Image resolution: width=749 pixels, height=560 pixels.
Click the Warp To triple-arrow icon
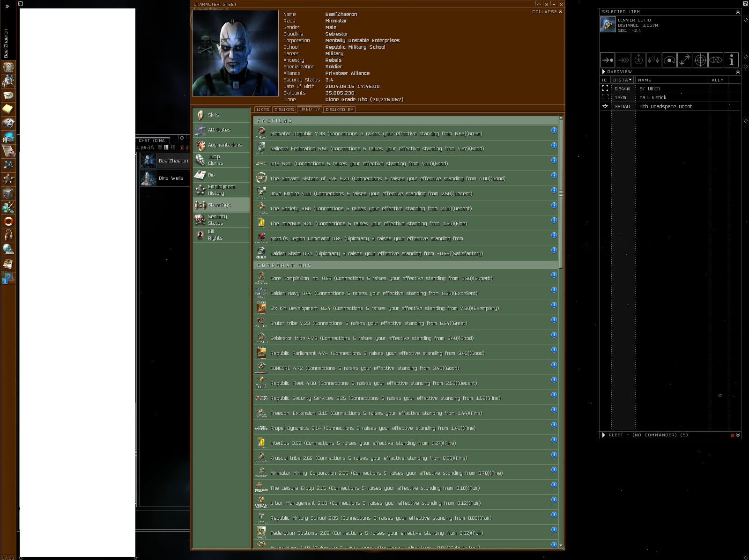pyautogui.click(x=623, y=60)
